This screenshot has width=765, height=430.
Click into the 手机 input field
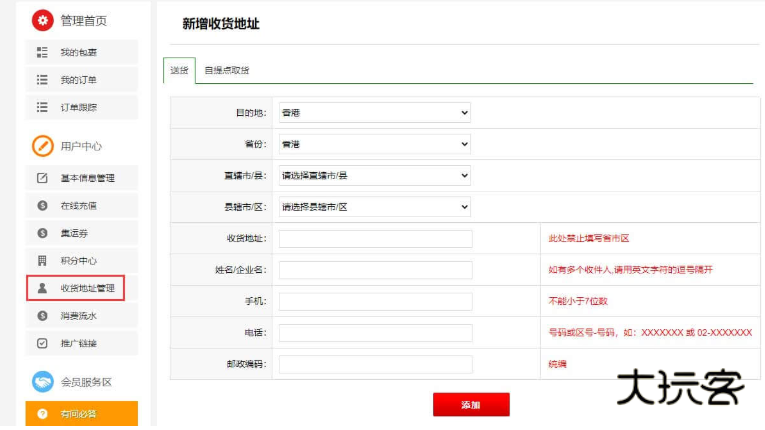pyautogui.click(x=375, y=301)
